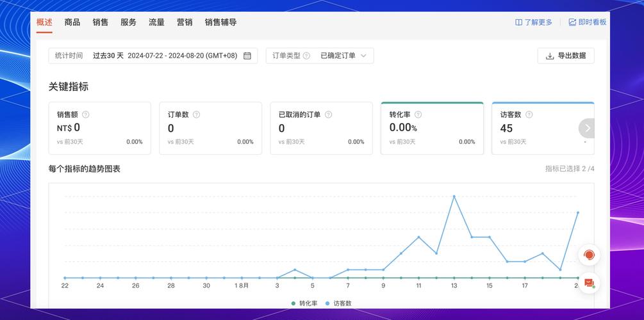Screen dimensions: 644x320
Task: Select the 已取消的订单 metric card
Action: tap(322, 129)
